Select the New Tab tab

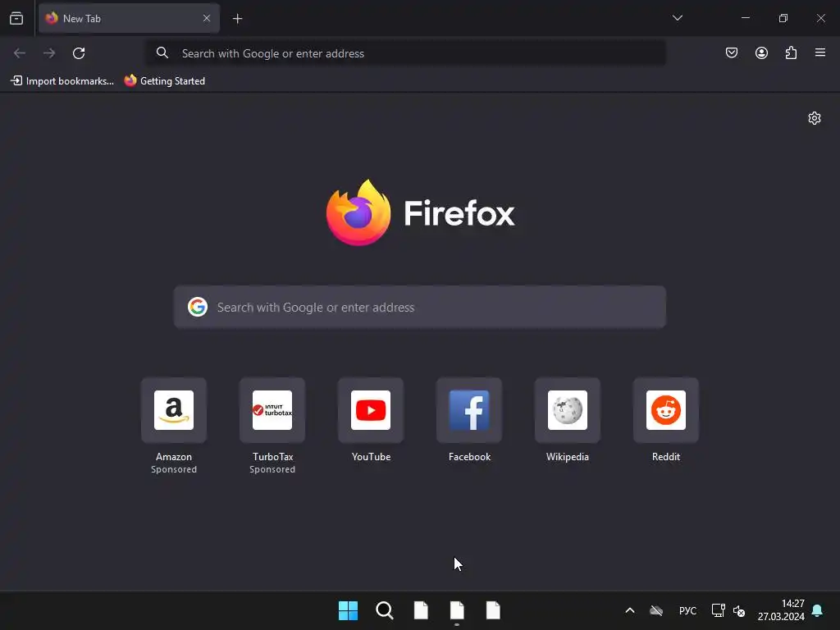(129, 18)
